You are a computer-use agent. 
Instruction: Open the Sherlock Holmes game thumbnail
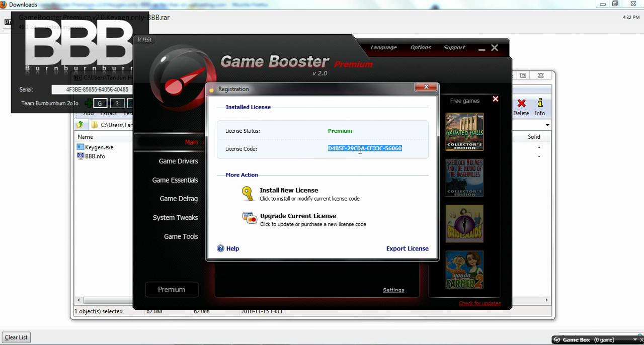pos(464,178)
